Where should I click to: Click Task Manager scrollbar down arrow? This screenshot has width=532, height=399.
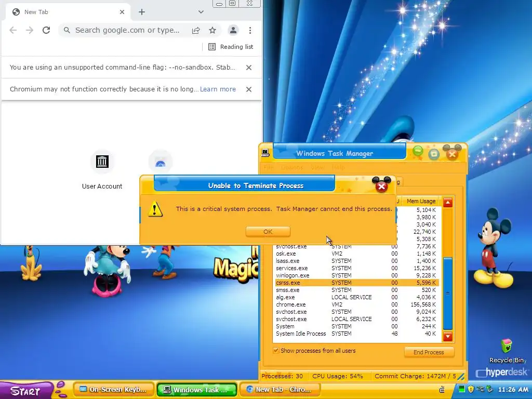pyautogui.click(x=448, y=336)
